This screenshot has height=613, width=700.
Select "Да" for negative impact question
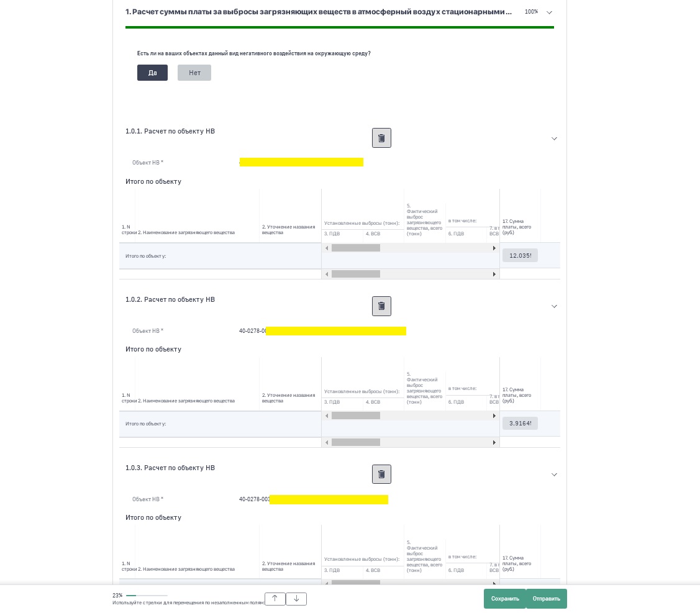click(x=152, y=73)
